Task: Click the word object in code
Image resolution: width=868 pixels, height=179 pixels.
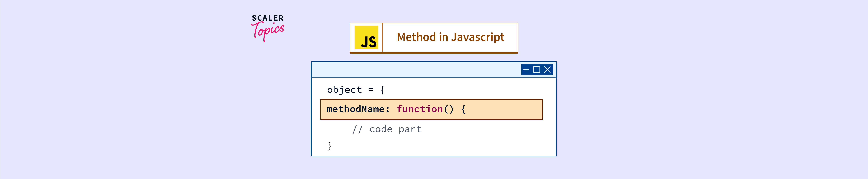Action: (344, 90)
